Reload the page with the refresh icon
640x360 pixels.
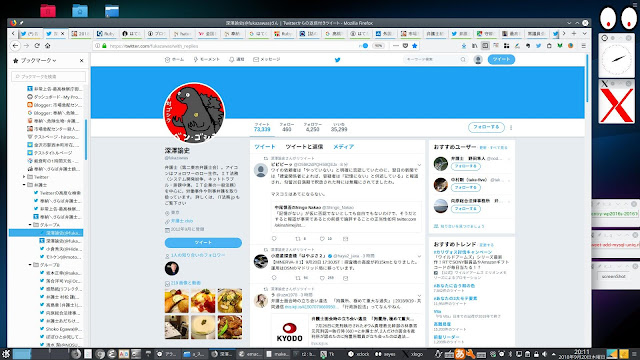[37, 46]
